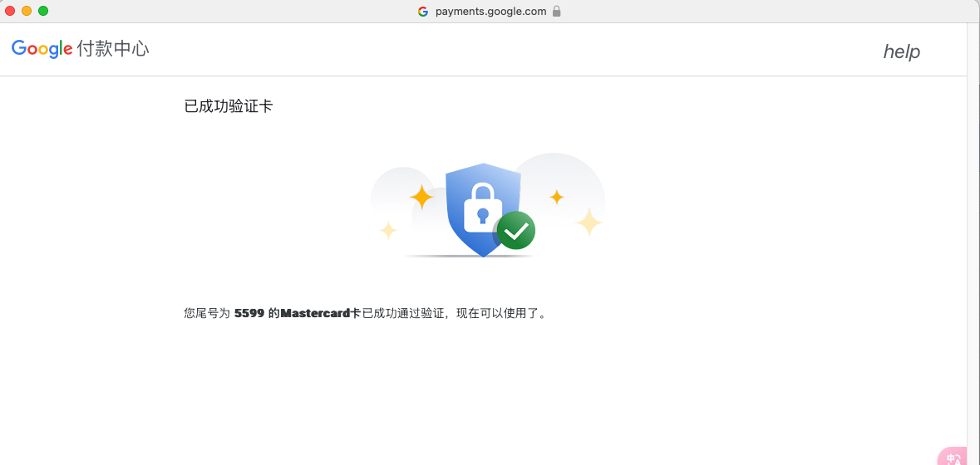Click the Google logo in the header
Image resolution: width=980 pixels, height=465 pixels.
point(42,49)
